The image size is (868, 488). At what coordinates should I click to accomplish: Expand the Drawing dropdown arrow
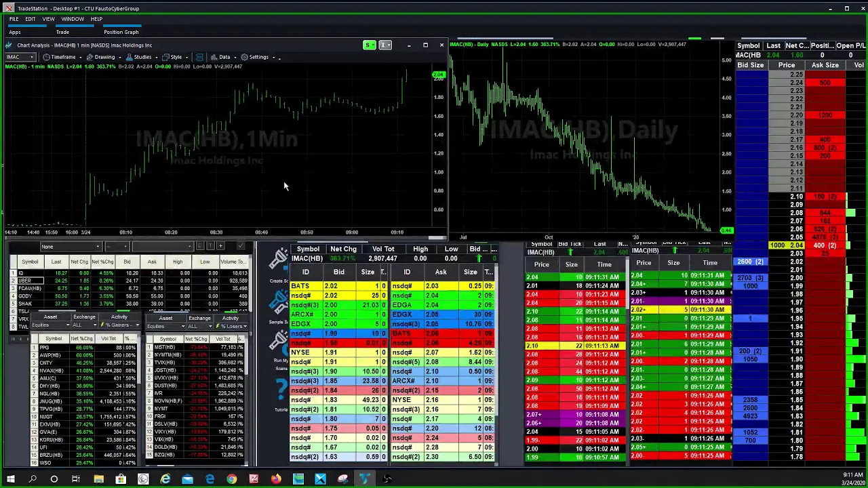(119, 57)
